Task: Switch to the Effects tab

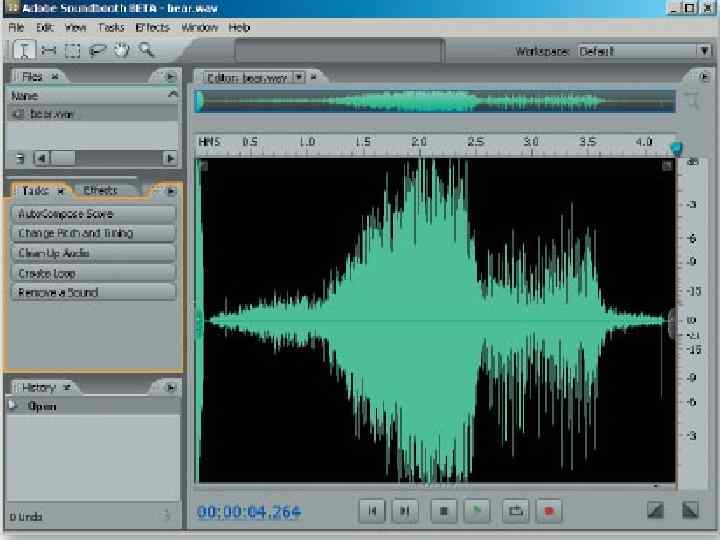Action: click(101, 190)
